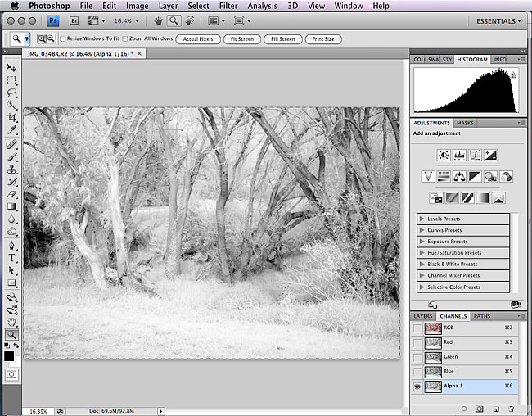Pick the Type tool in toolbox
532x416 pixels.
(x=11, y=257)
